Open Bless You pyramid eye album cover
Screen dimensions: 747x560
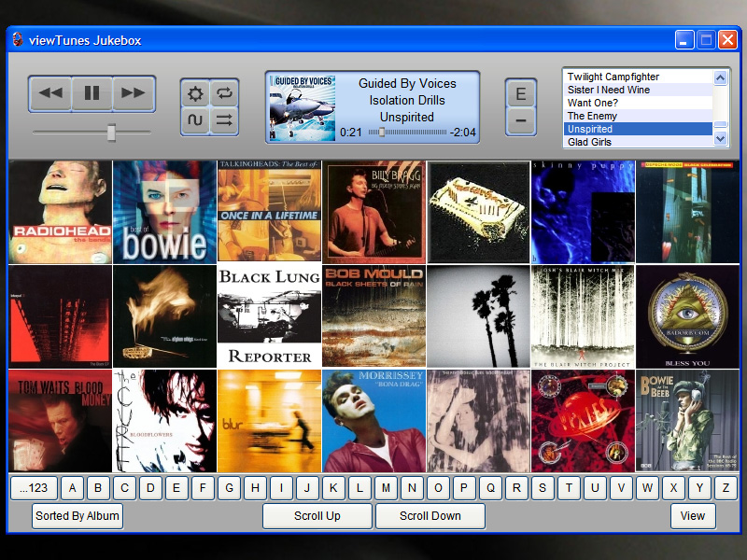(687, 316)
